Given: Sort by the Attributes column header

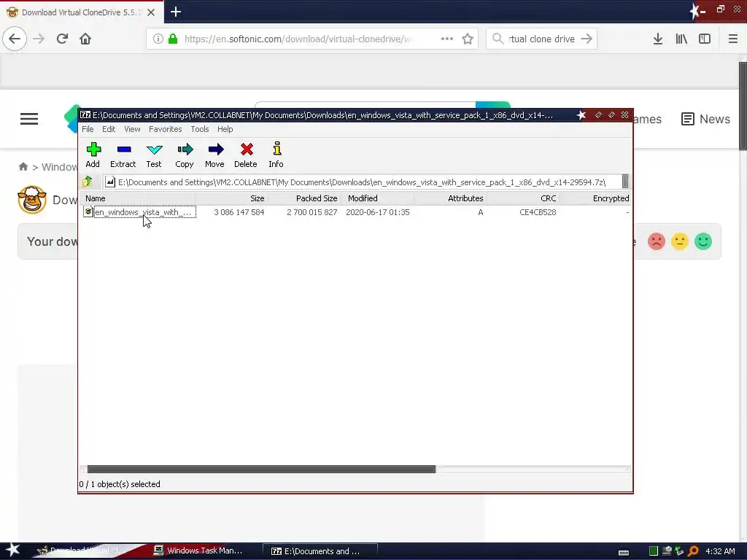Looking at the screenshot, I should pyautogui.click(x=450, y=198).
